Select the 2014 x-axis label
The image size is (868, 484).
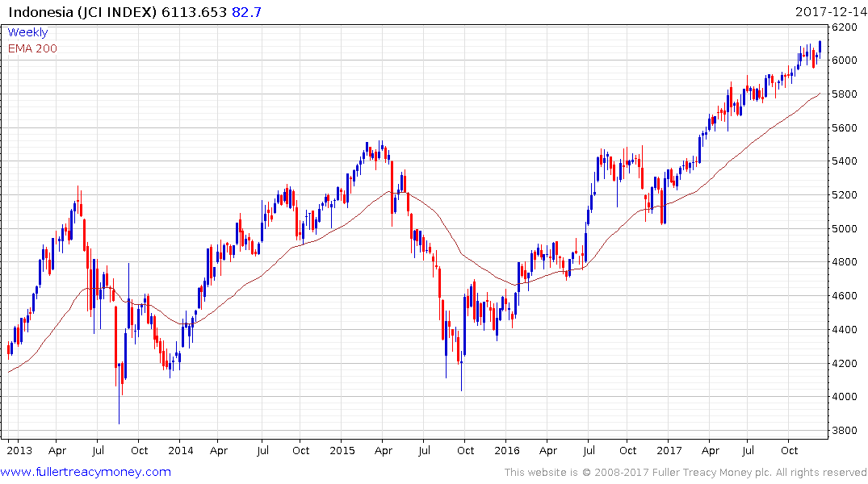[181, 450]
